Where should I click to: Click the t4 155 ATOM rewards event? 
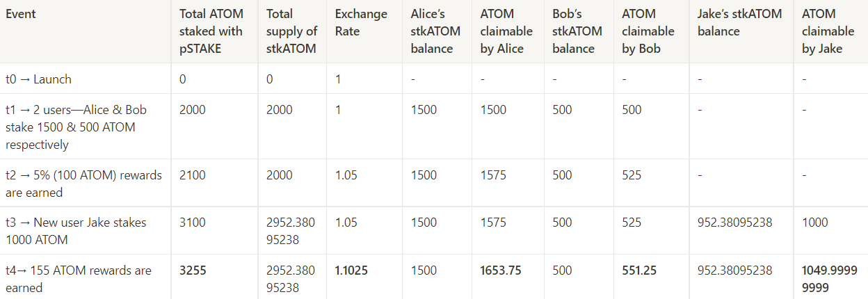pyautogui.click(x=79, y=279)
